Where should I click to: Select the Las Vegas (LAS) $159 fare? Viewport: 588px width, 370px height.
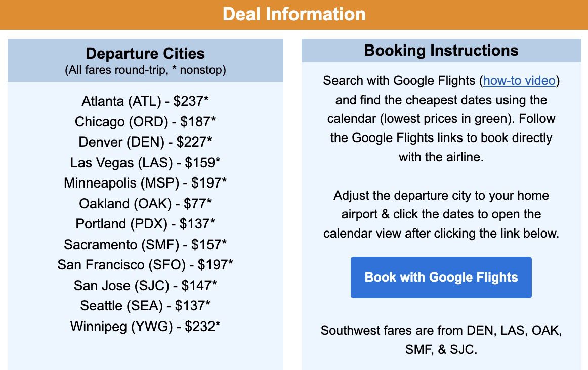[145, 163]
